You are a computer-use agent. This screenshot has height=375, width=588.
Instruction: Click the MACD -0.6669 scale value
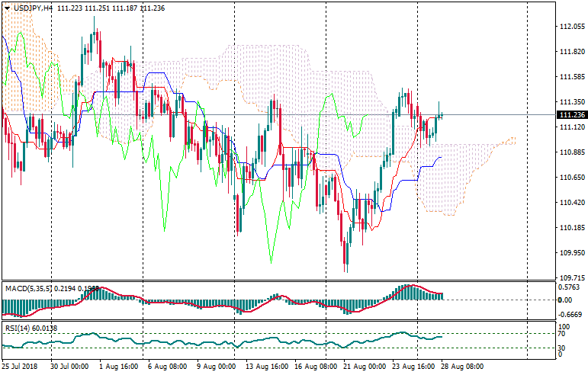[569, 314]
